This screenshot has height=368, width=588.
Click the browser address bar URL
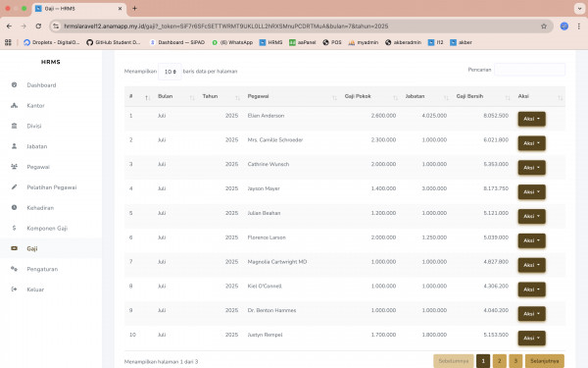pos(225,26)
